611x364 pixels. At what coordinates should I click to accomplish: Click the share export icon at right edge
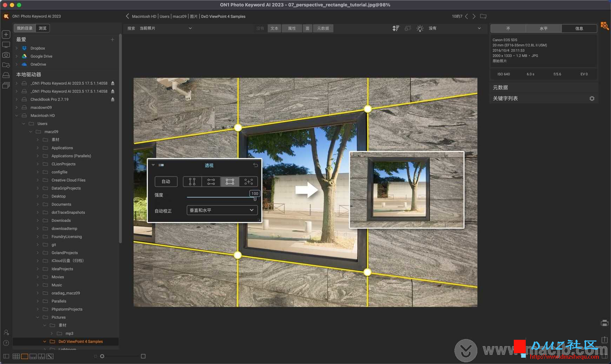(x=604, y=339)
